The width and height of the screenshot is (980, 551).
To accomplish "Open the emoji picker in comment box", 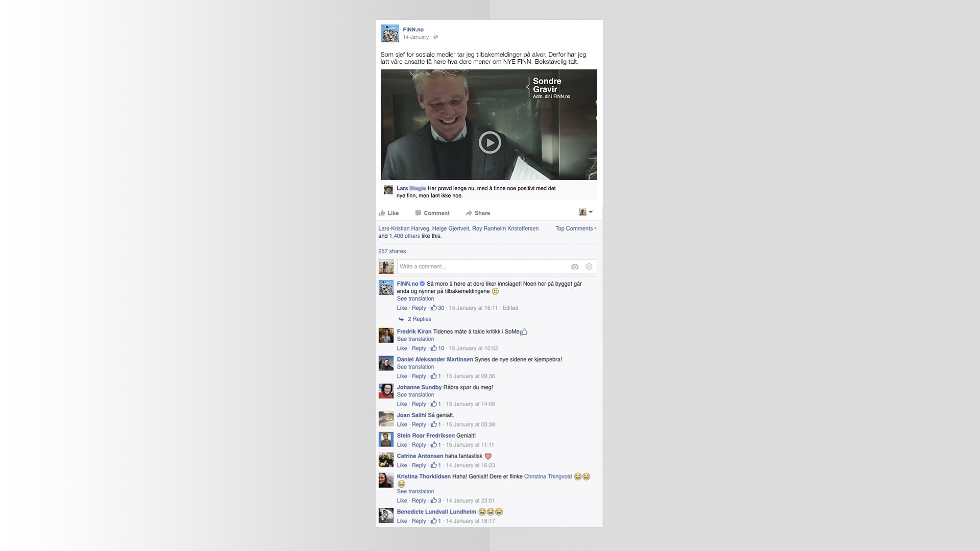I will coord(589,267).
